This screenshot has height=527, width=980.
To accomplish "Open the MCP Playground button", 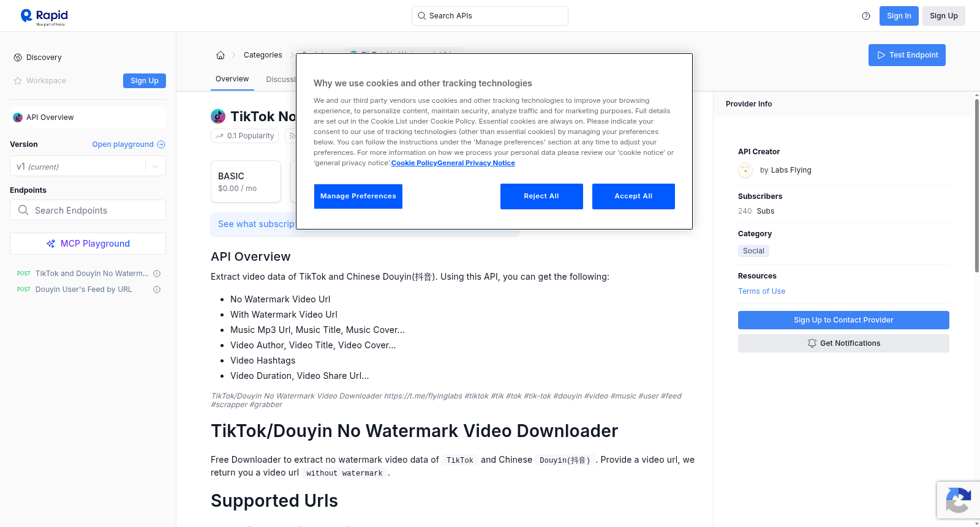I will [88, 244].
